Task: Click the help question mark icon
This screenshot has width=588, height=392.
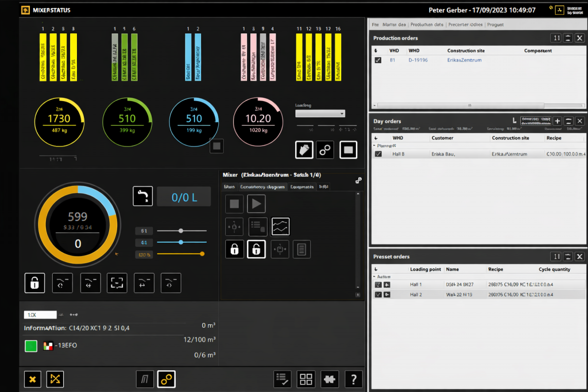Action: (353, 379)
